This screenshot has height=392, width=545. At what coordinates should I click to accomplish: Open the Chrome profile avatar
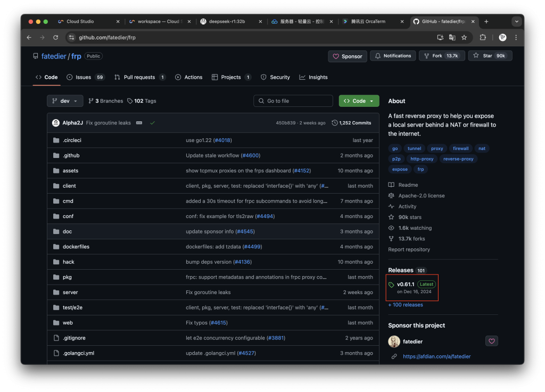502,38
